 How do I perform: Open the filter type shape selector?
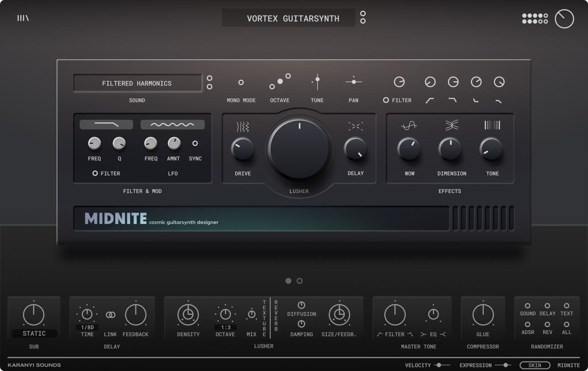(x=106, y=125)
